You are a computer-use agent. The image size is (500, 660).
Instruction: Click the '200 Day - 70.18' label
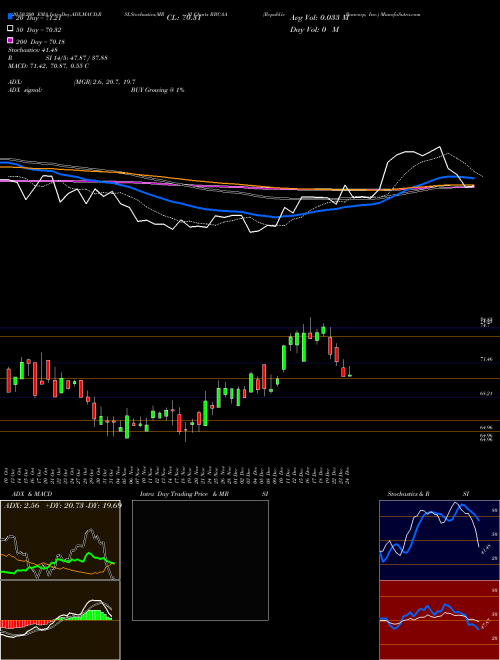(x=40, y=42)
